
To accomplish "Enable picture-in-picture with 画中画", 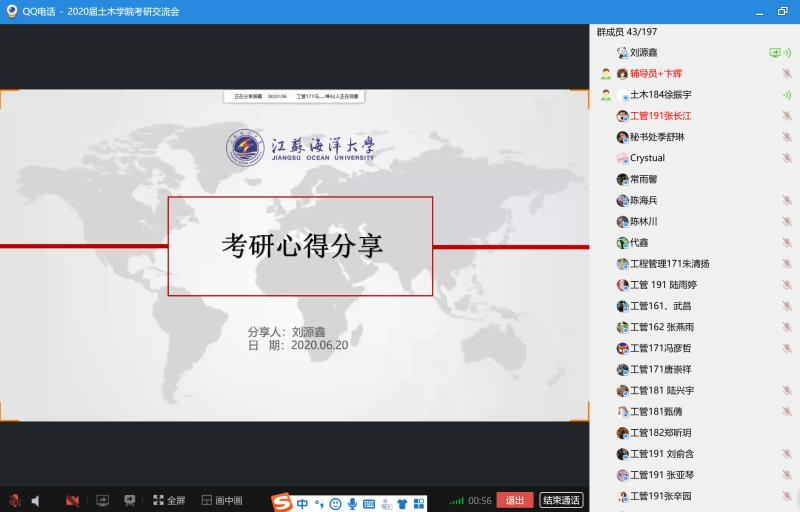I will [222, 500].
